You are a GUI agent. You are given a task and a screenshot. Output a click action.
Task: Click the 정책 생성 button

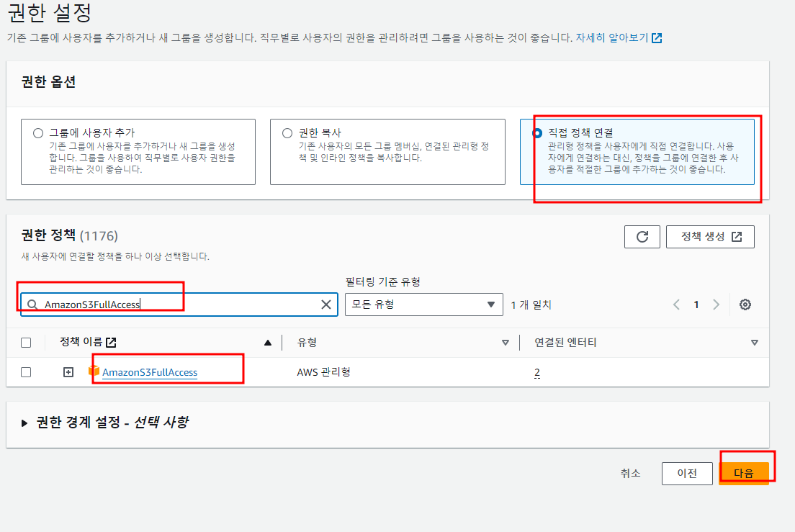point(710,237)
